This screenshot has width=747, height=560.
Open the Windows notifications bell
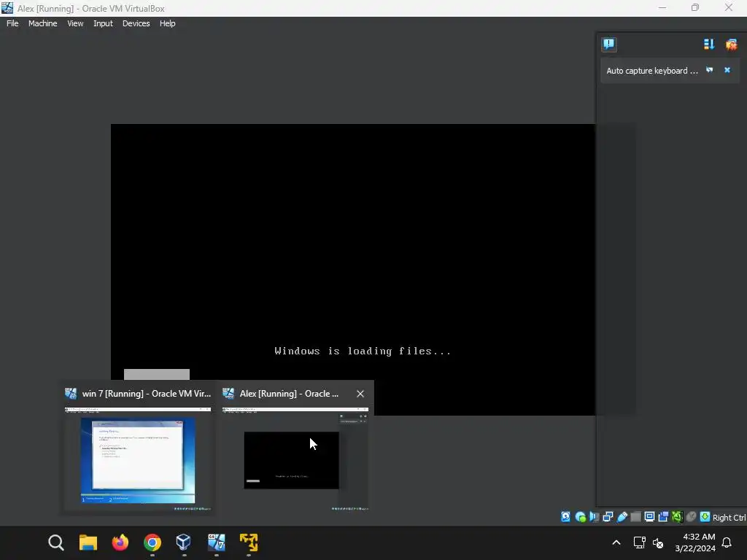click(x=727, y=542)
